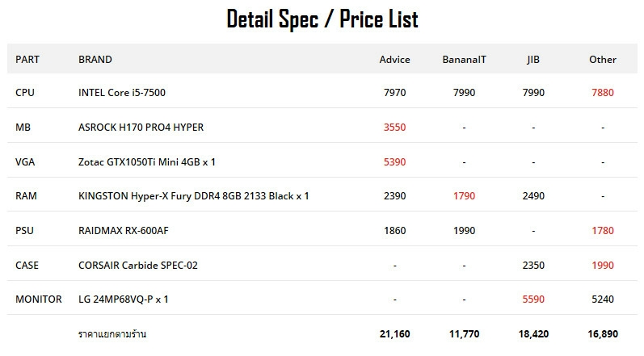Viewport: 644px width, 356px height.
Task: Select the red 5590 JIB monitor price
Action: (x=533, y=299)
